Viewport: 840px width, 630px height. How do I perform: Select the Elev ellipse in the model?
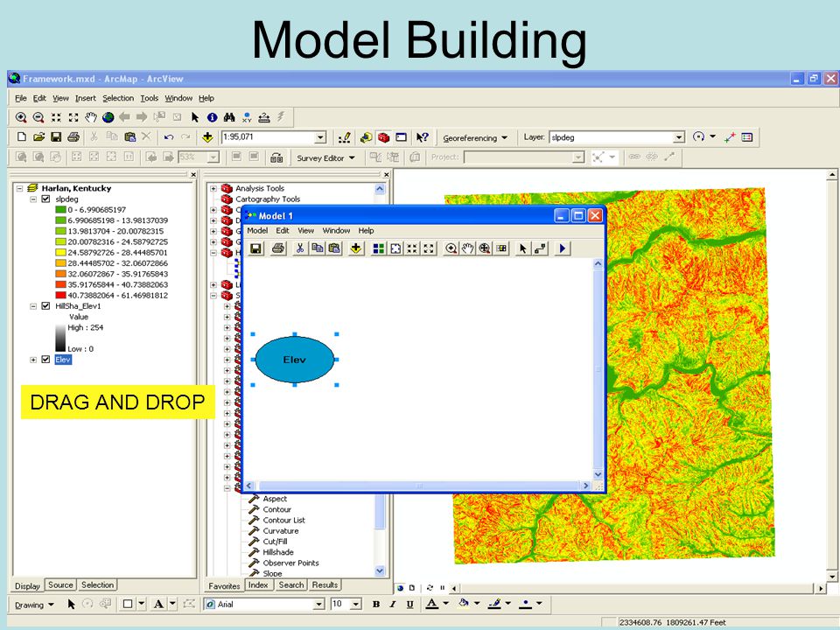tap(295, 360)
